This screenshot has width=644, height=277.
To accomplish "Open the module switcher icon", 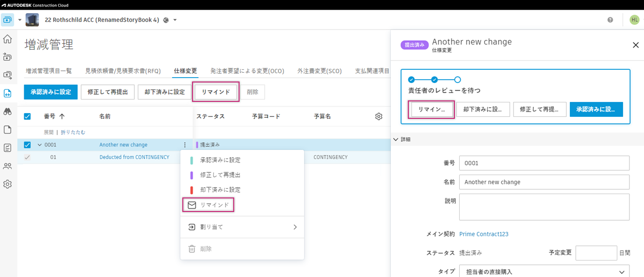I will click(8, 20).
